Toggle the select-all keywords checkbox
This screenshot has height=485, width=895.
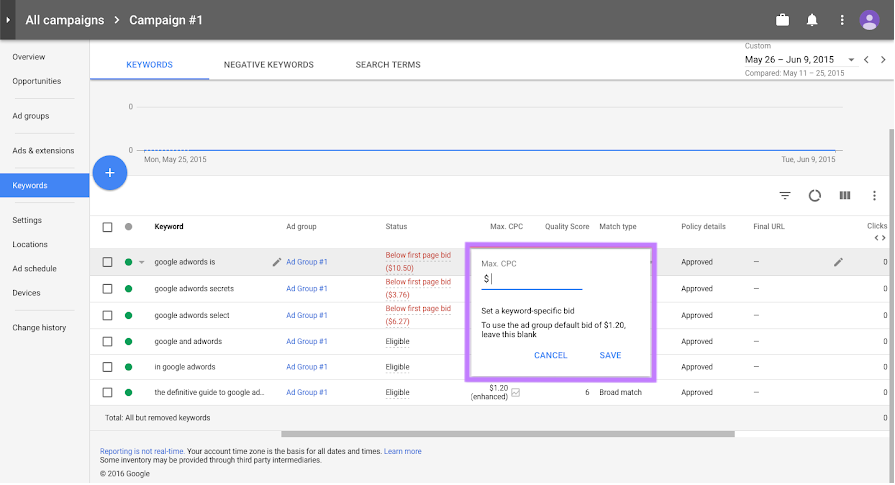[108, 227]
